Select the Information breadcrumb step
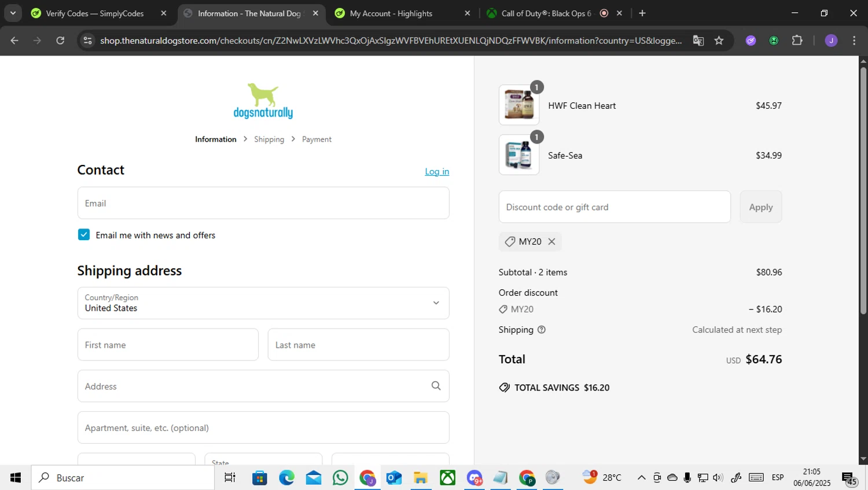 click(x=215, y=139)
